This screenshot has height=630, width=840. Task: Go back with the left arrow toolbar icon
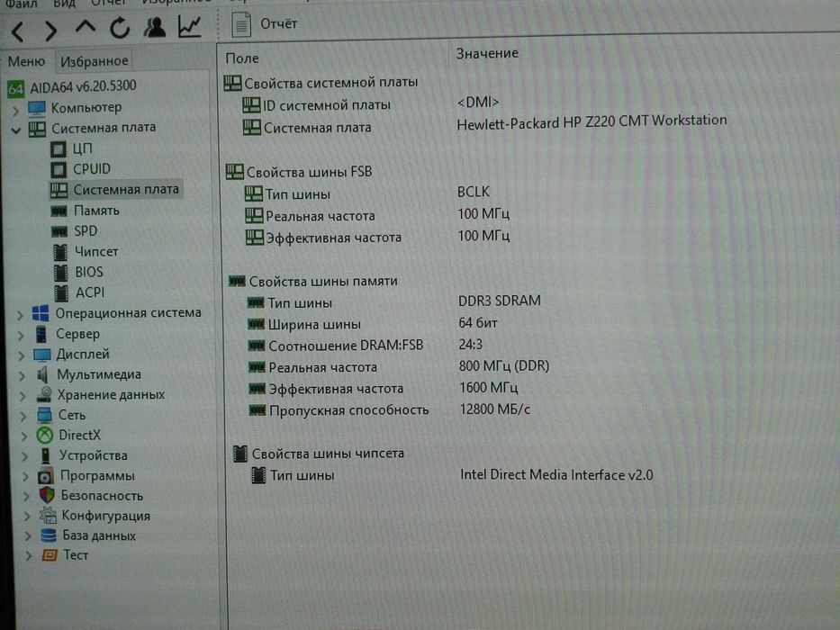pyautogui.click(x=18, y=31)
